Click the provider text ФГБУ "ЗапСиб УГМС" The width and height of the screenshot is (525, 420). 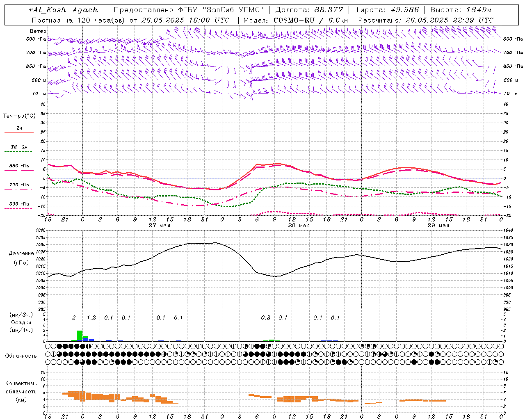coord(221,10)
